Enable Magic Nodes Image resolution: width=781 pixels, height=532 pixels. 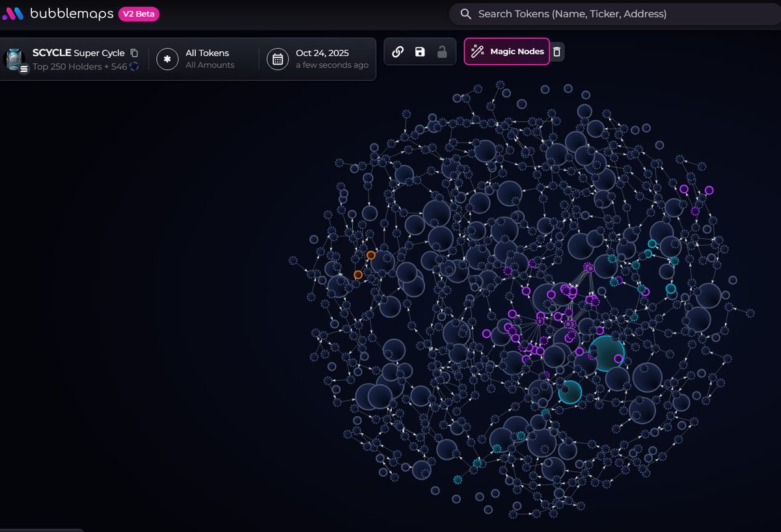pyautogui.click(x=507, y=52)
